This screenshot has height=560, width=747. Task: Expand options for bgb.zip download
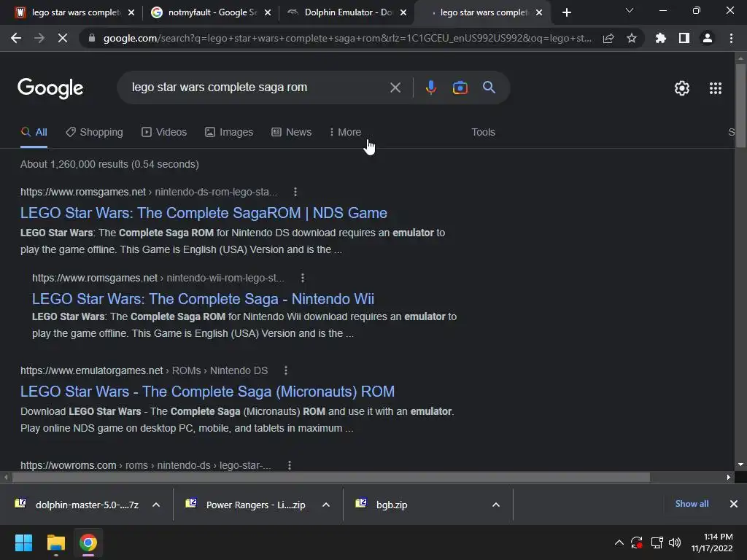point(496,505)
